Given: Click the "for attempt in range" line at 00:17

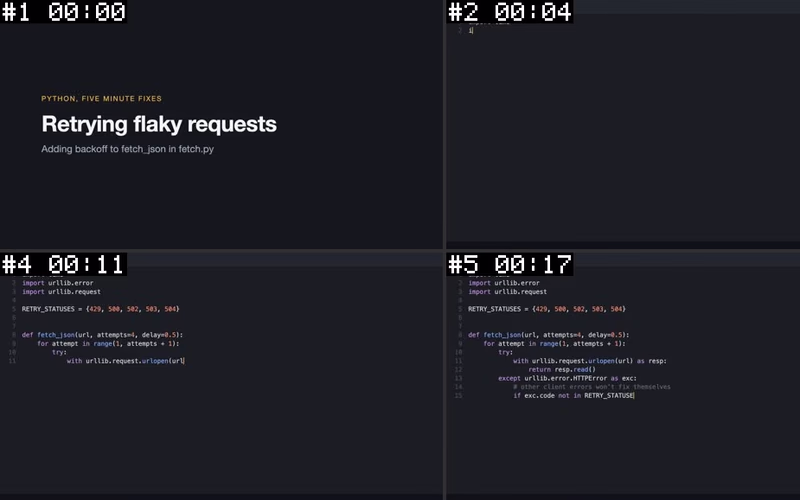Looking at the screenshot, I should click(x=555, y=343).
